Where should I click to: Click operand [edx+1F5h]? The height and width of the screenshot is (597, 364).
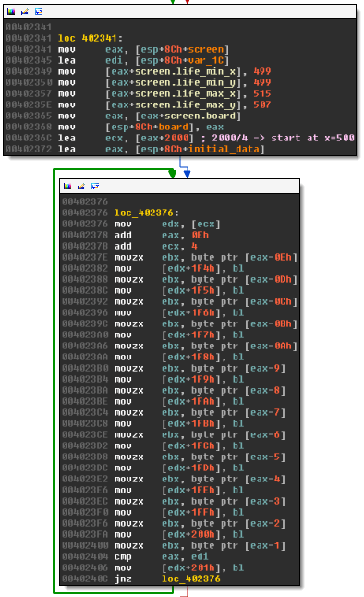[190, 290]
